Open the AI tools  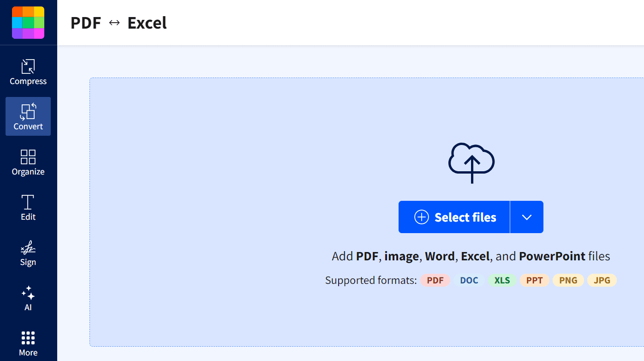tap(28, 298)
